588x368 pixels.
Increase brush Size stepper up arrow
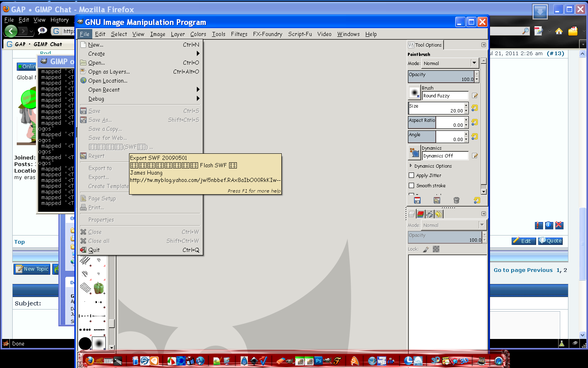tap(466, 105)
